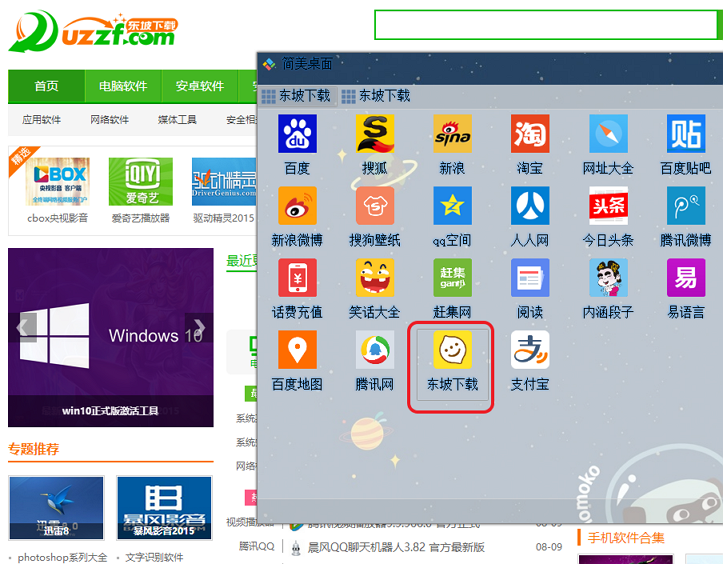Select the 应用软件 sub-category
The width and height of the screenshot is (723, 564).
(41, 120)
